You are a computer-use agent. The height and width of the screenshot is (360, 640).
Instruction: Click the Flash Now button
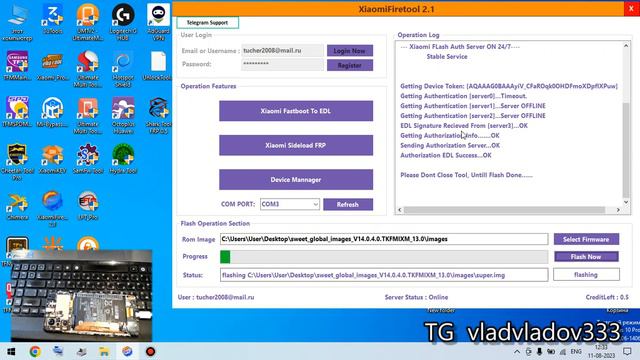pyautogui.click(x=586, y=257)
